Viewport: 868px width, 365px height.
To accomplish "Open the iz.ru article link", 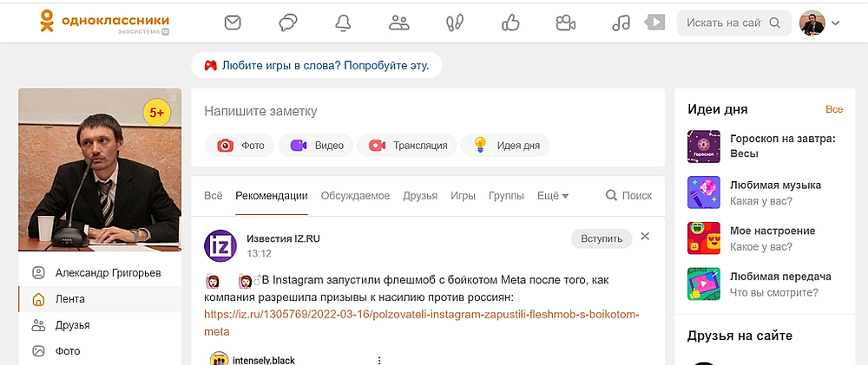I will pos(422,323).
